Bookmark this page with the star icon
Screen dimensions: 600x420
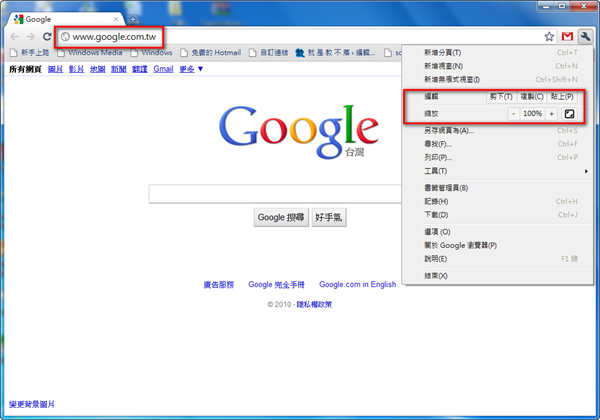pyautogui.click(x=549, y=37)
